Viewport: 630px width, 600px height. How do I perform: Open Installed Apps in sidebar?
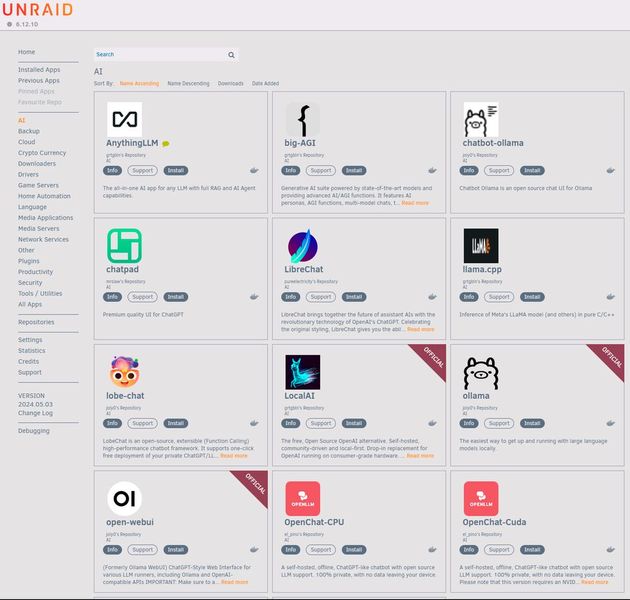(x=39, y=70)
